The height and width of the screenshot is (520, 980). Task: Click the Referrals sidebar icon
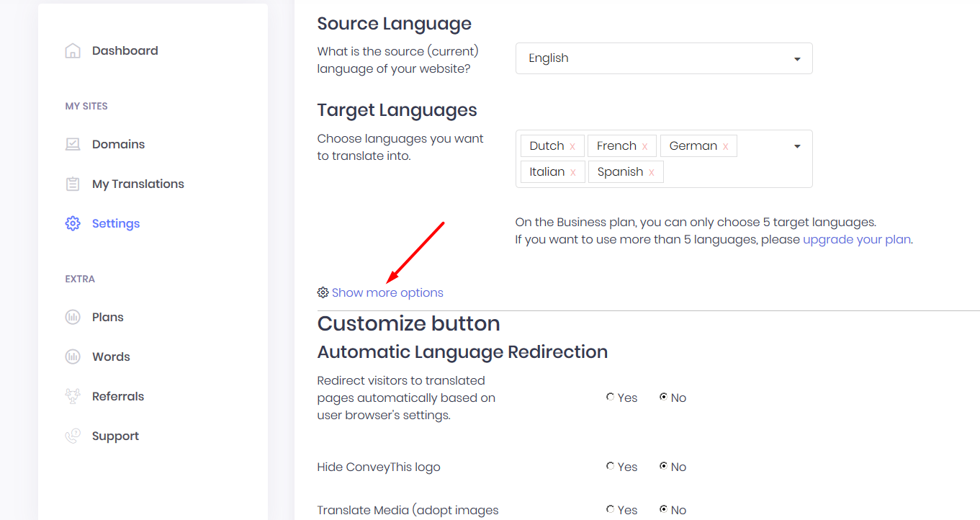[x=73, y=396]
